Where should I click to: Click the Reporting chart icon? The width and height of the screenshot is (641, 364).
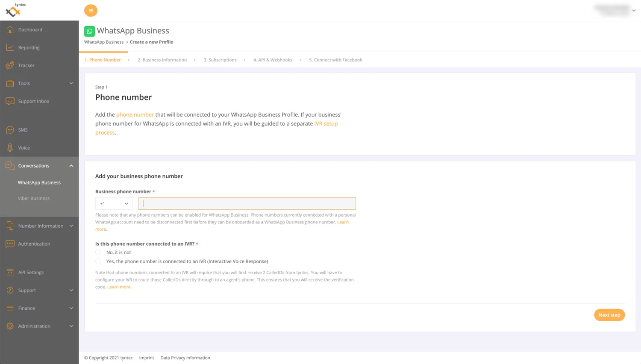10,47
